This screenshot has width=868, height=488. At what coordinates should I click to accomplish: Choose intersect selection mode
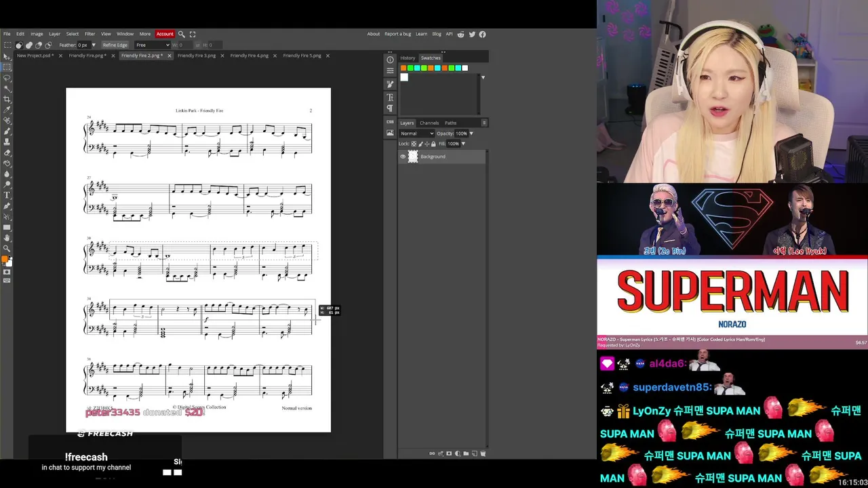click(x=47, y=45)
